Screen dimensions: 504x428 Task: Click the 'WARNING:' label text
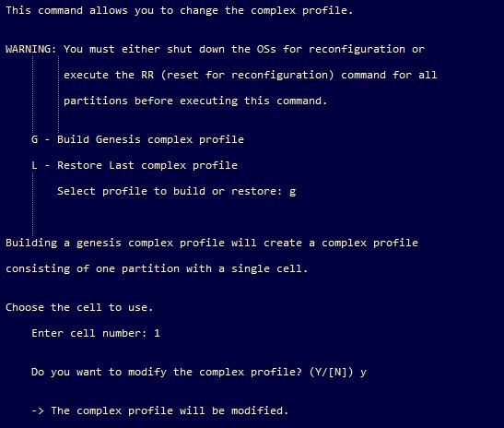(x=31, y=49)
